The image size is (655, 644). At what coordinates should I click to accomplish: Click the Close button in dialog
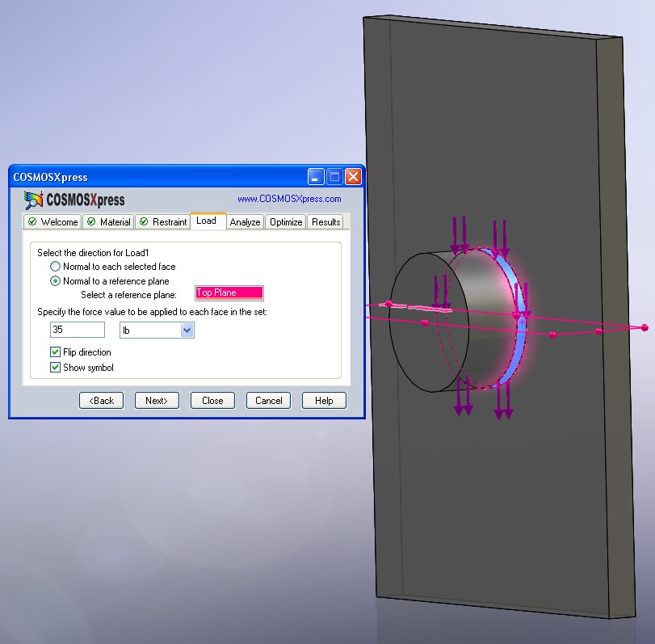tap(212, 400)
